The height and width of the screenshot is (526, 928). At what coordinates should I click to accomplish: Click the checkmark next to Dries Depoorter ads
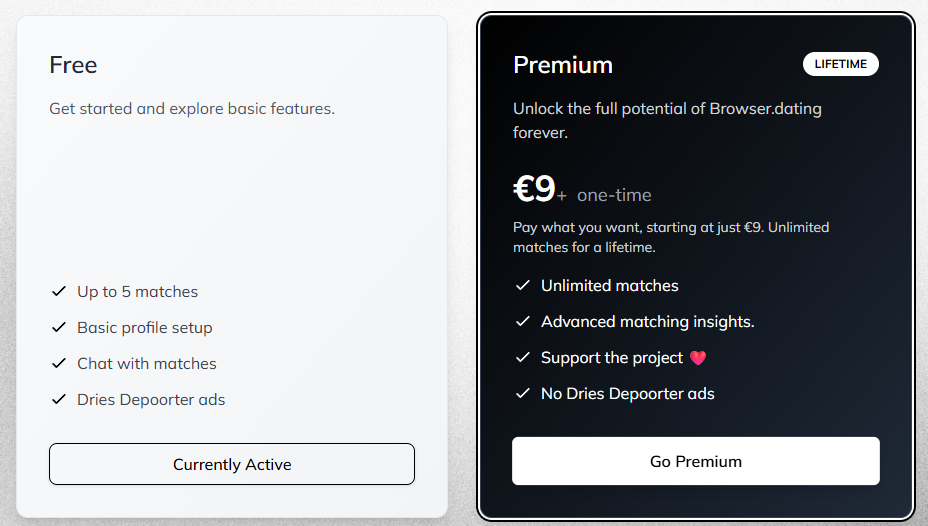point(59,399)
